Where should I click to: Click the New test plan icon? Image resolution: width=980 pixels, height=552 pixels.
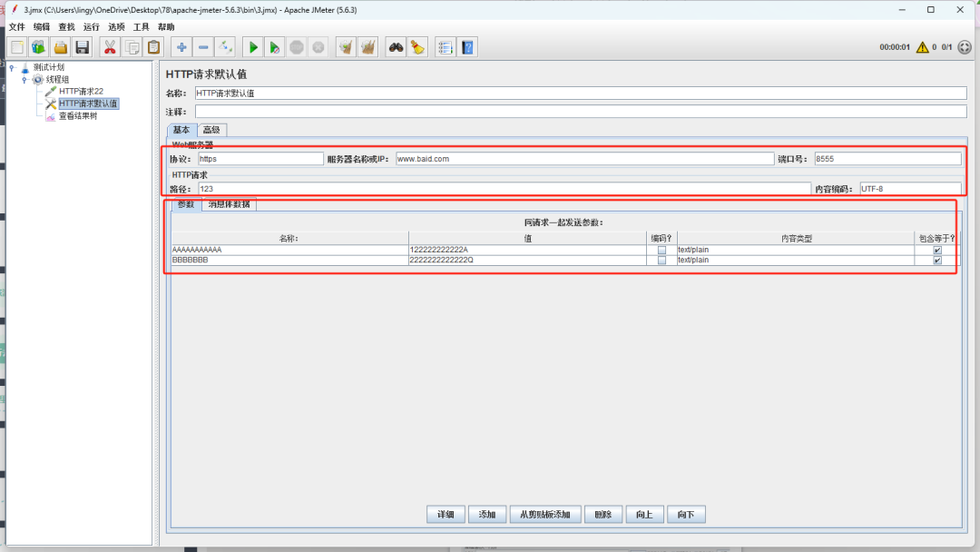[16, 47]
